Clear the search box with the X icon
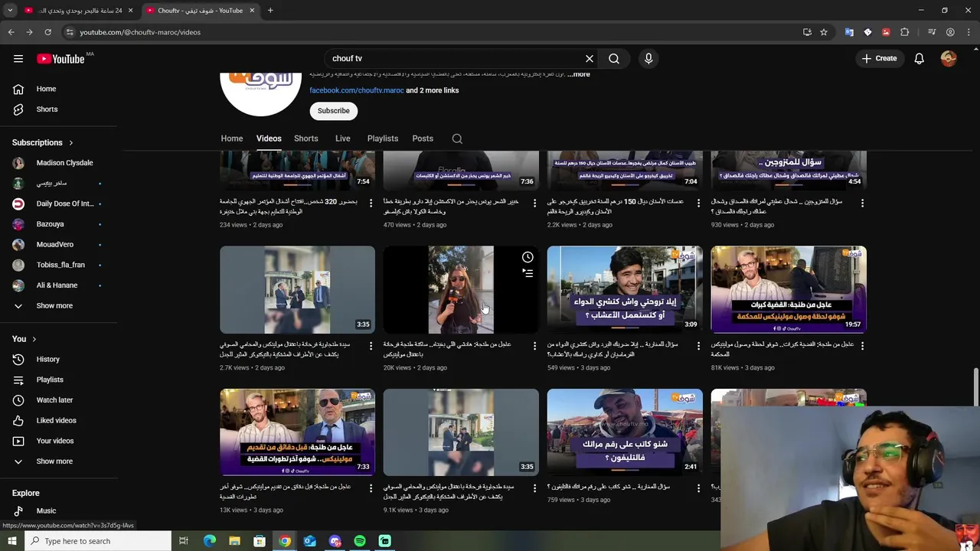Screen dimensions: 980x551 tap(590, 58)
